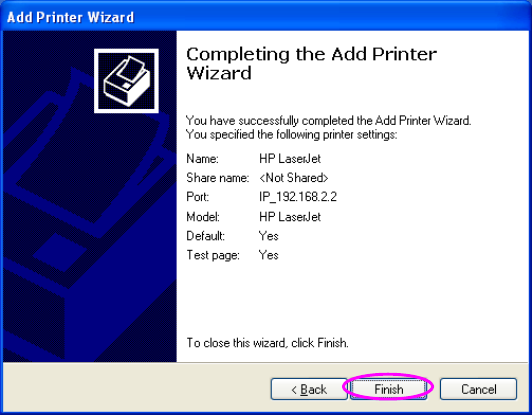Screen dimensions: 532x415
Task: Select the Name: label
Action: click(x=203, y=158)
